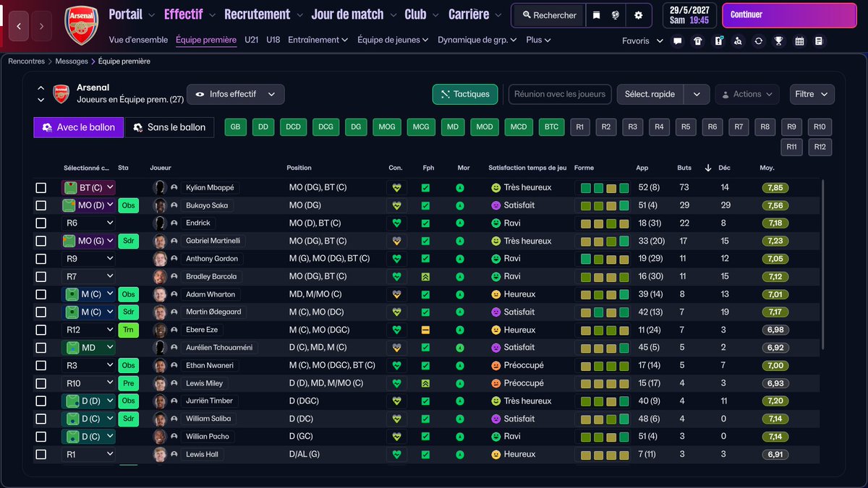Screen dimensions: 868x488
Task: Click the team switch chevrons beside Arsenal
Action: point(41,94)
